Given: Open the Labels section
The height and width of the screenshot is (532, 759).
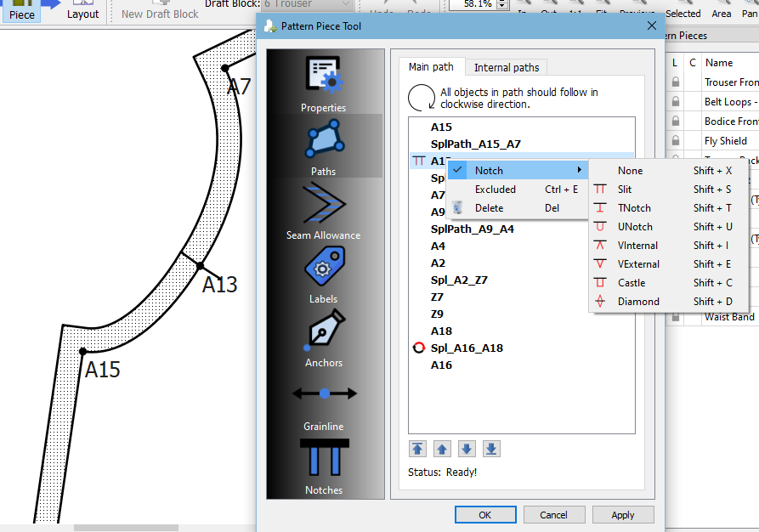Looking at the screenshot, I should pyautogui.click(x=323, y=274).
